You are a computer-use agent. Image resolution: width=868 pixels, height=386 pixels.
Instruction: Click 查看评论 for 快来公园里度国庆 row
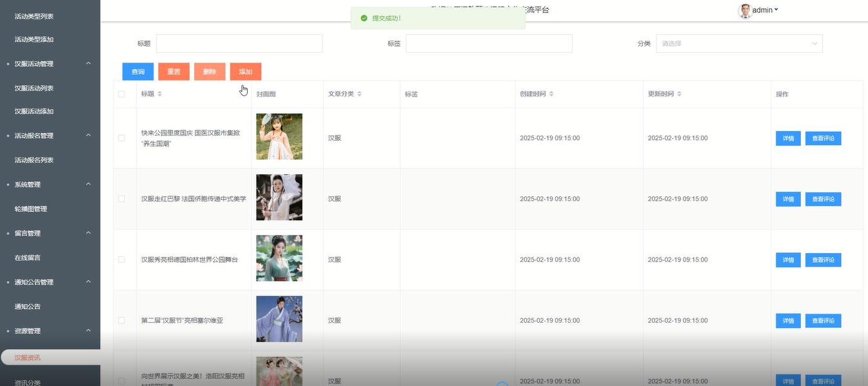(824, 138)
